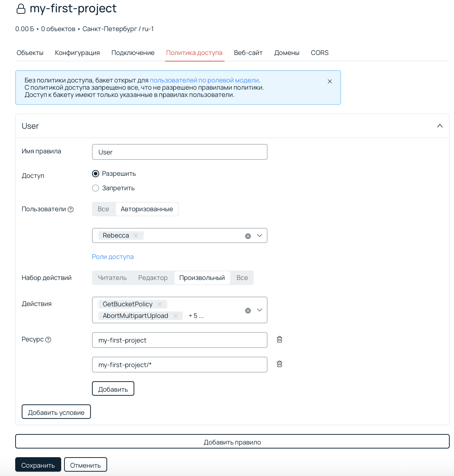
Task: Clear all selected users in field
Action: 248,236
